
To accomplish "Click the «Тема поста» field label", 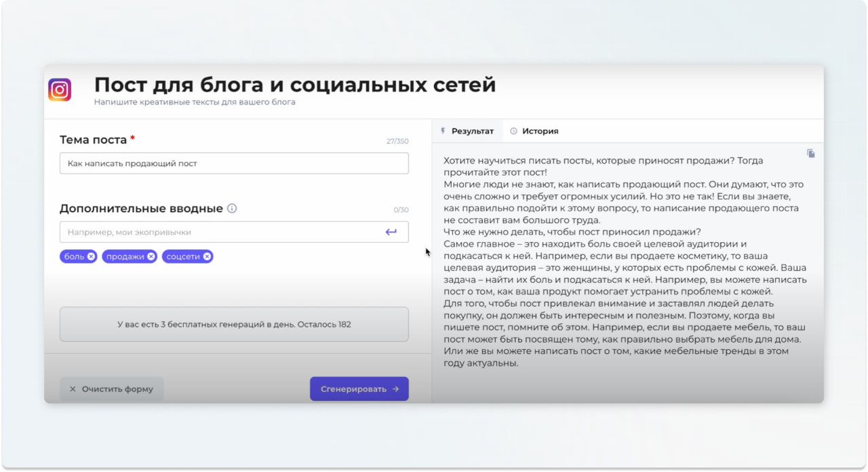I will (x=93, y=140).
